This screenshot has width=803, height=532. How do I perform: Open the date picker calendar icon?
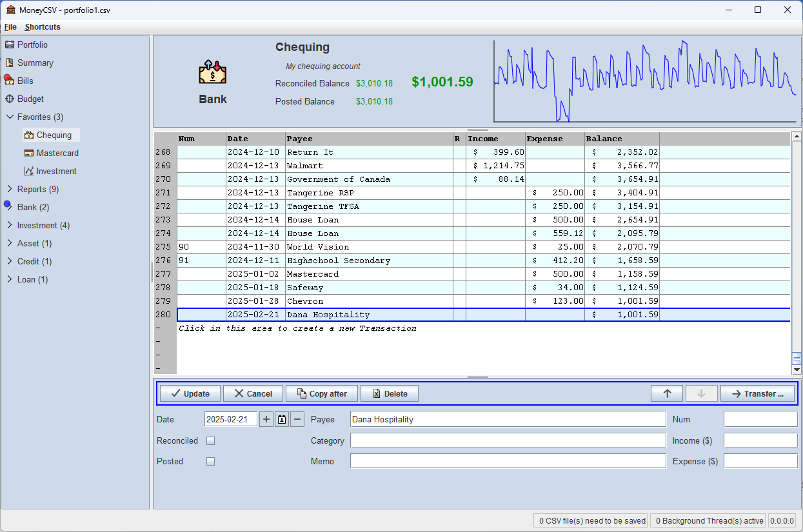click(281, 419)
